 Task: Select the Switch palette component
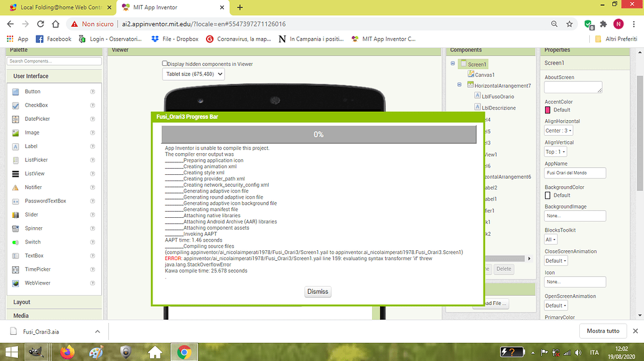click(32, 242)
